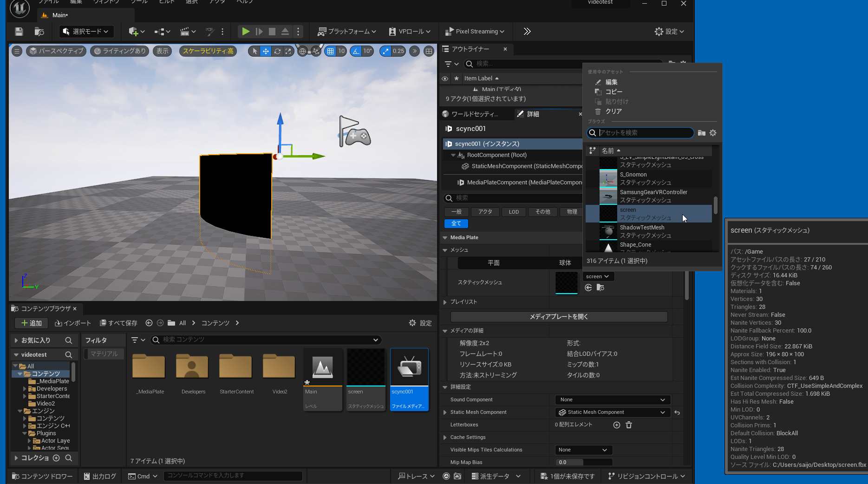Click the メディアプレートを開く button

(x=559, y=317)
